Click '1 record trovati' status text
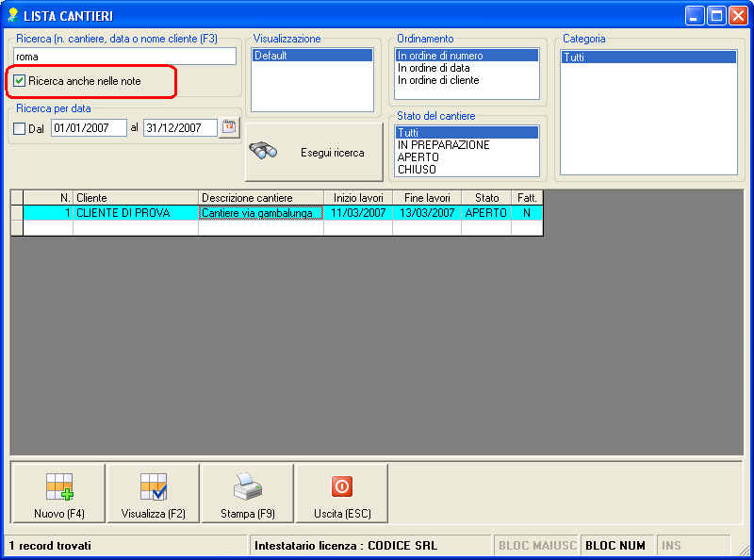 click(50, 546)
